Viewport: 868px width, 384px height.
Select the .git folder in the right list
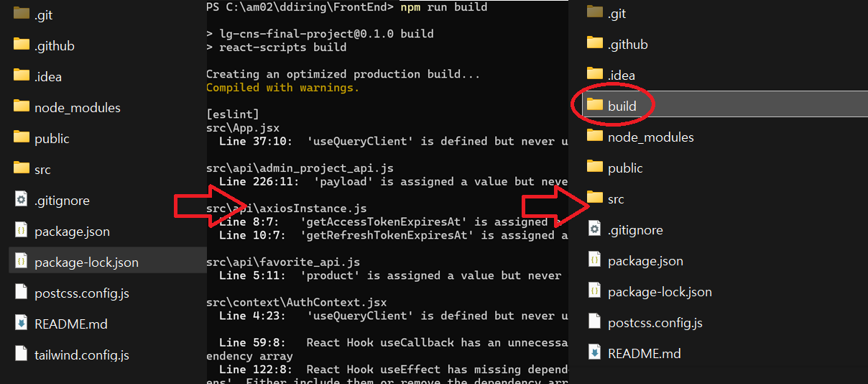pos(617,14)
